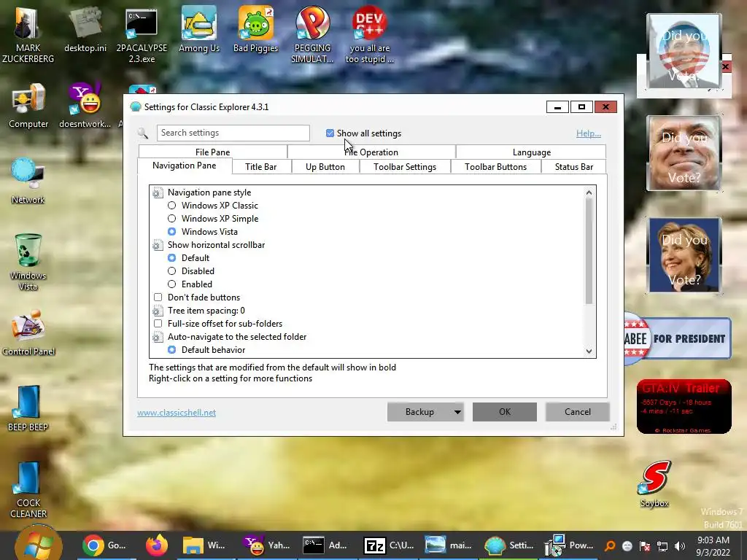Click the GTA:IV Trailer countdown gadget
The height and width of the screenshot is (560, 747).
(x=684, y=407)
